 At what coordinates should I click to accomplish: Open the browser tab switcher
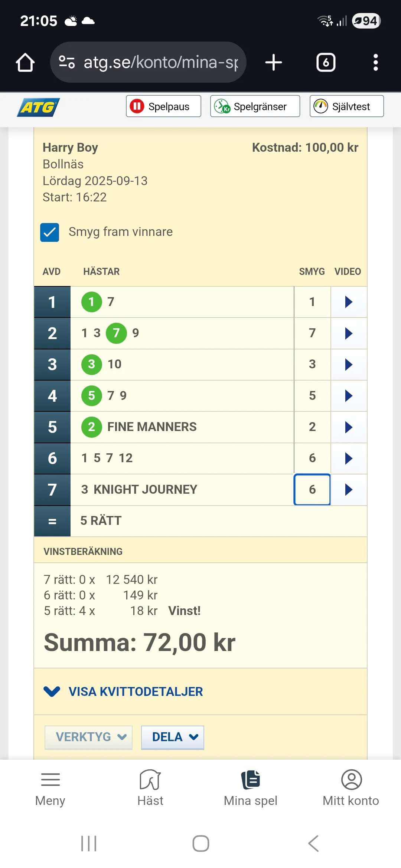coord(326,62)
